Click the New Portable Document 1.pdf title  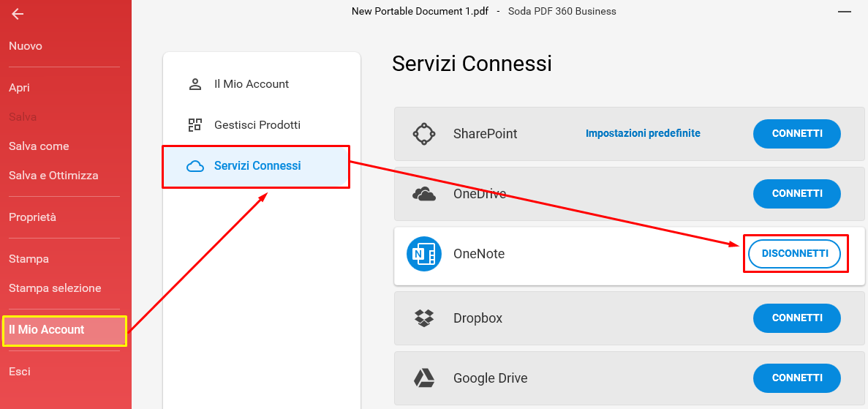[420, 11]
